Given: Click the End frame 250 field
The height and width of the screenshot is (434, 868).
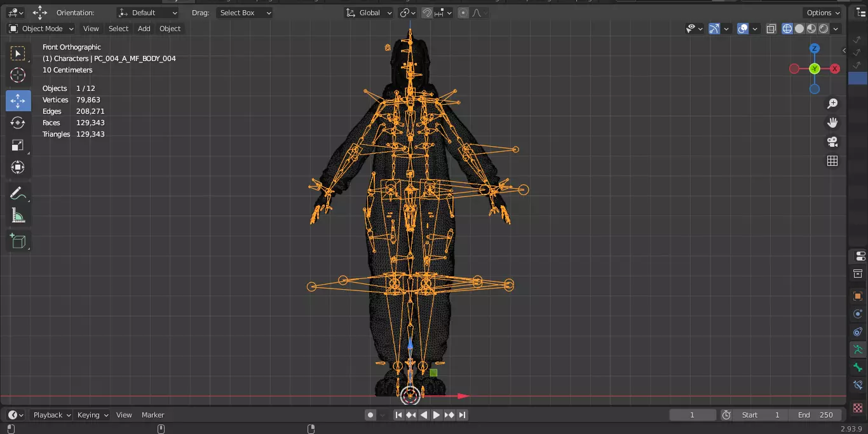Looking at the screenshot, I should tap(817, 415).
